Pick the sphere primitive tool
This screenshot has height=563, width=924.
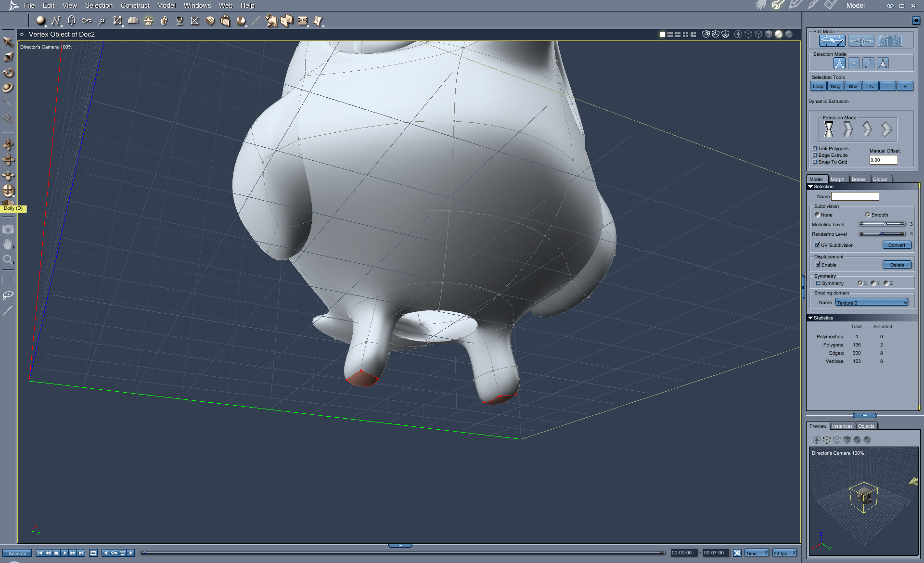click(x=41, y=21)
